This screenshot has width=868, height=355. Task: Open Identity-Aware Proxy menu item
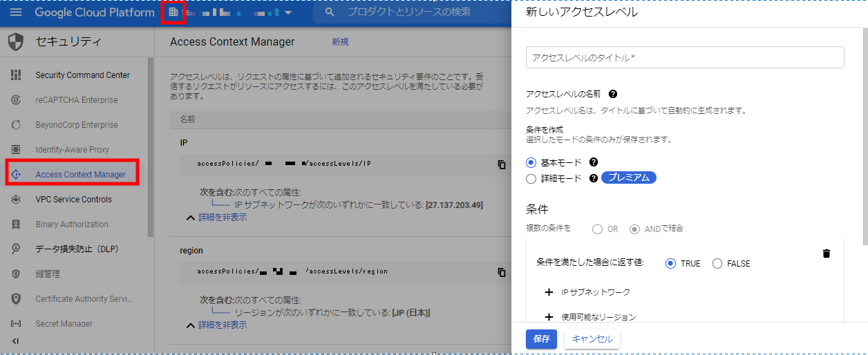(x=74, y=150)
